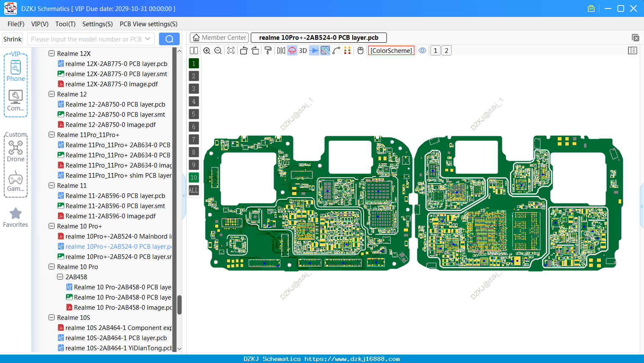Click the toolbox icon in title bar
The width and height of the screenshot is (644, 363).
coord(591,8)
